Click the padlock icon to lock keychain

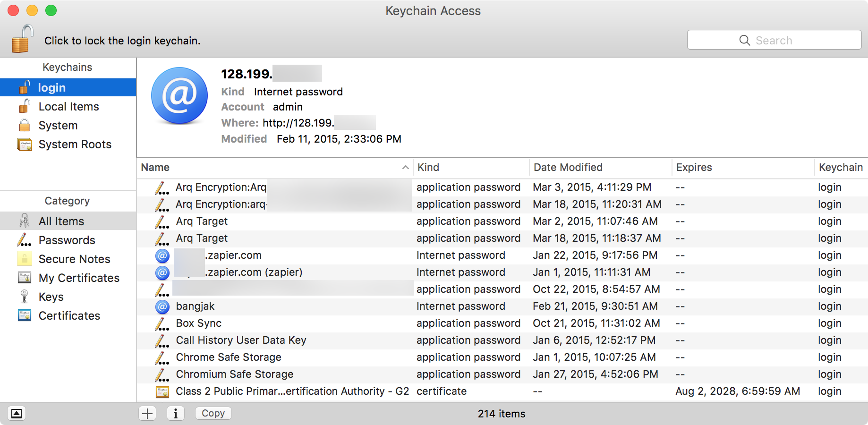coord(23,39)
